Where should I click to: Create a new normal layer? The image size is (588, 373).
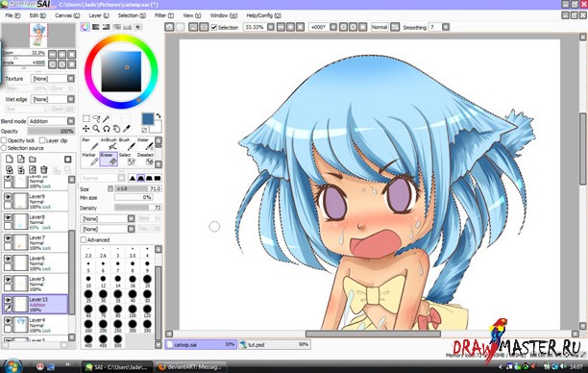coord(10,160)
